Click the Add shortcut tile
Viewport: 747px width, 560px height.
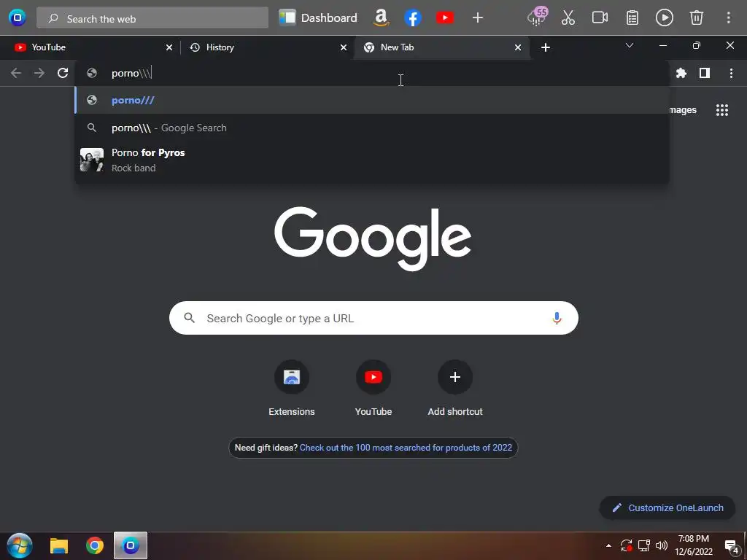click(455, 388)
